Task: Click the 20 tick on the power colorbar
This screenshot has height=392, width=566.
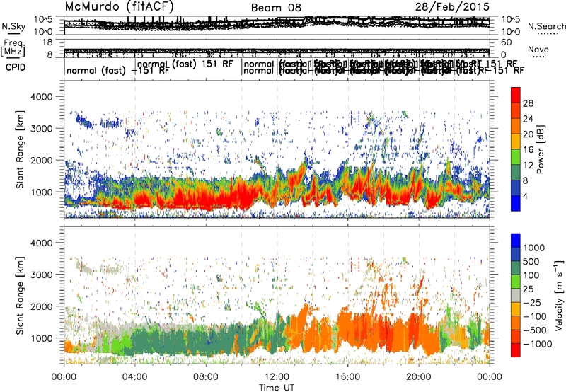Action: pos(528,134)
